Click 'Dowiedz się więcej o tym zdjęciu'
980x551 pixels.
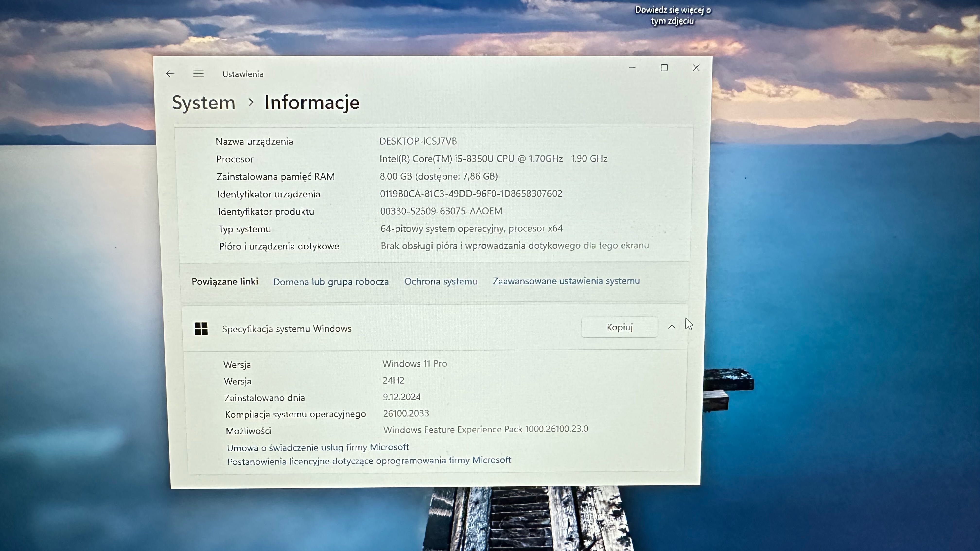pyautogui.click(x=673, y=15)
